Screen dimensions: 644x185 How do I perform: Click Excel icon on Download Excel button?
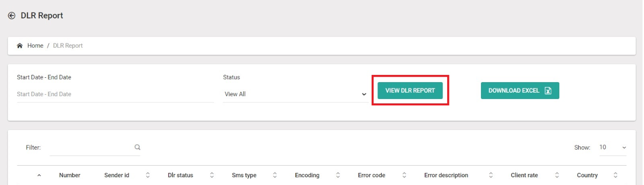(548, 91)
